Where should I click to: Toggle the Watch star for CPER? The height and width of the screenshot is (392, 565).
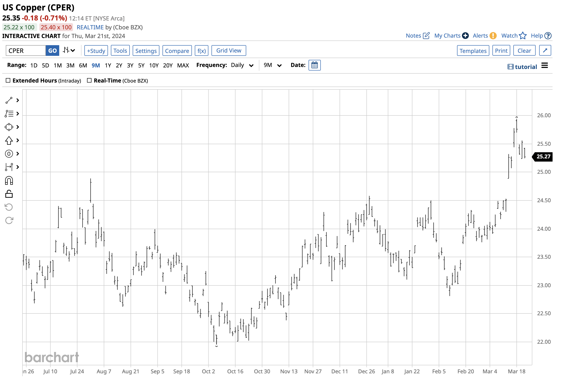pos(522,36)
